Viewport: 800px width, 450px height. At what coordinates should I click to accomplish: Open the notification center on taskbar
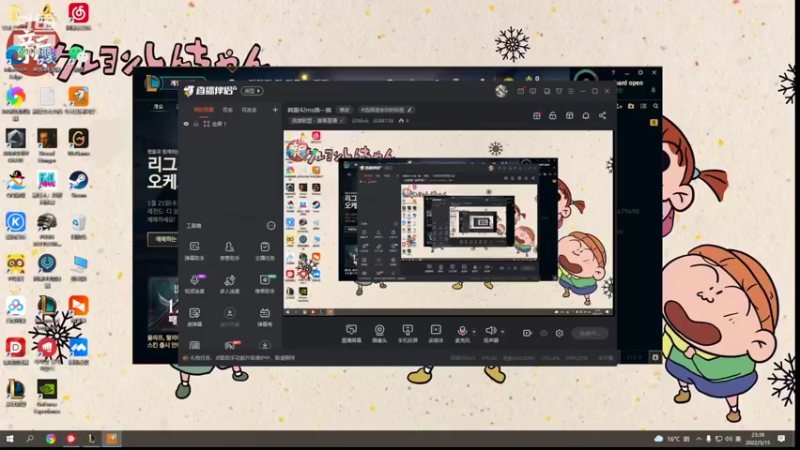click(x=782, y=439)
